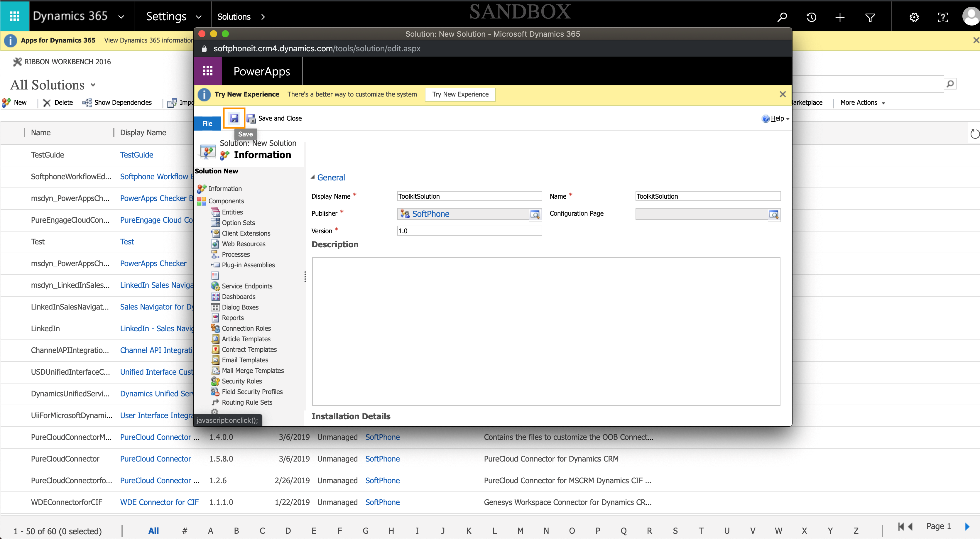Expand the chevron next to Solutions
This screenshot has width=980, height=539.
coord(263,17)
